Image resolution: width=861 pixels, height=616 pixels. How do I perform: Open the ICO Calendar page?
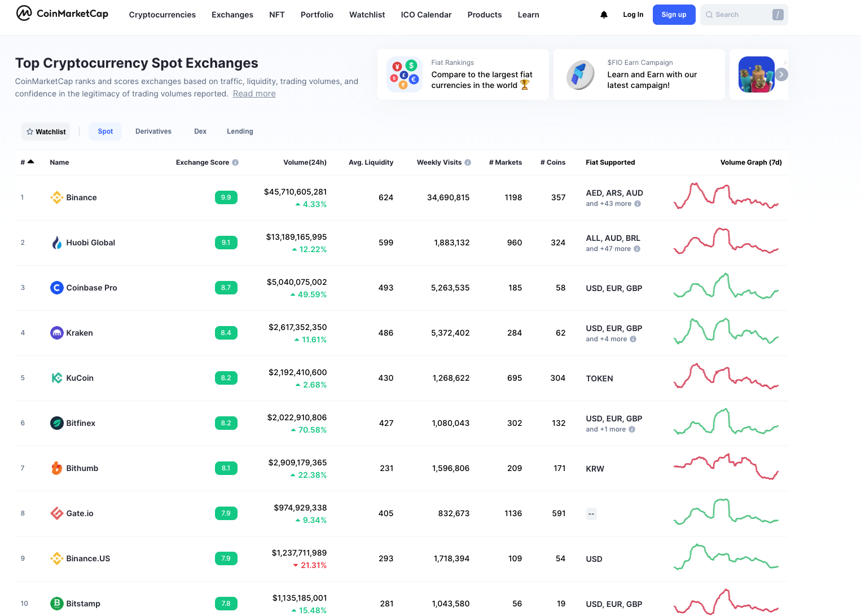click(427, 15)
